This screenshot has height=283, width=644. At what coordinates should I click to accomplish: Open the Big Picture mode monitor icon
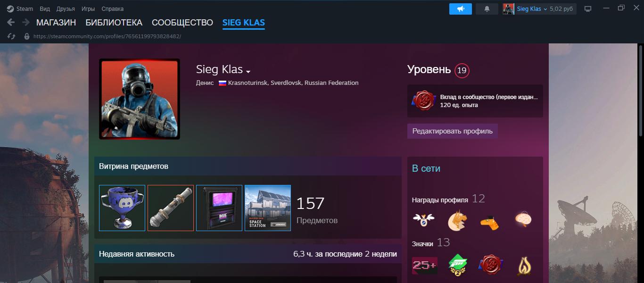588,9
